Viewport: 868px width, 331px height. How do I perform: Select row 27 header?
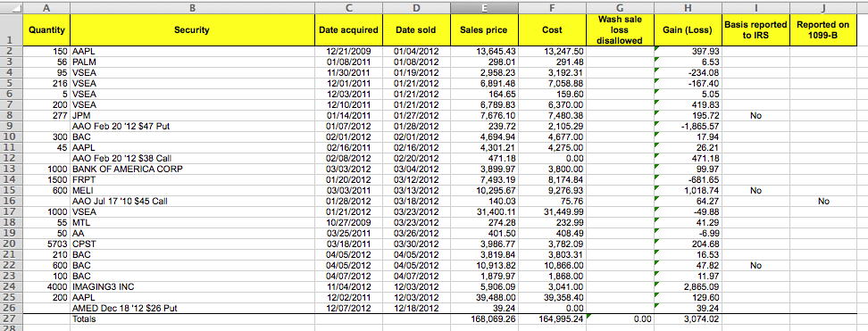pos(11,319)
